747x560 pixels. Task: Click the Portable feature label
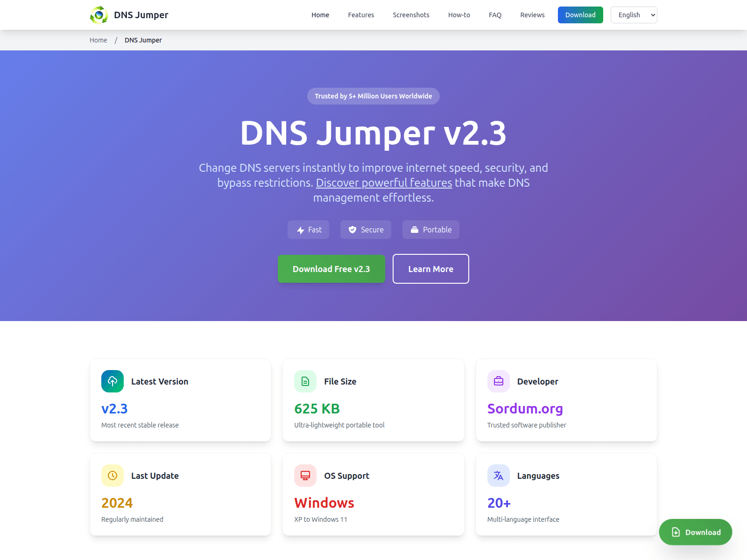pyautogui.click(x=437, y=230)
